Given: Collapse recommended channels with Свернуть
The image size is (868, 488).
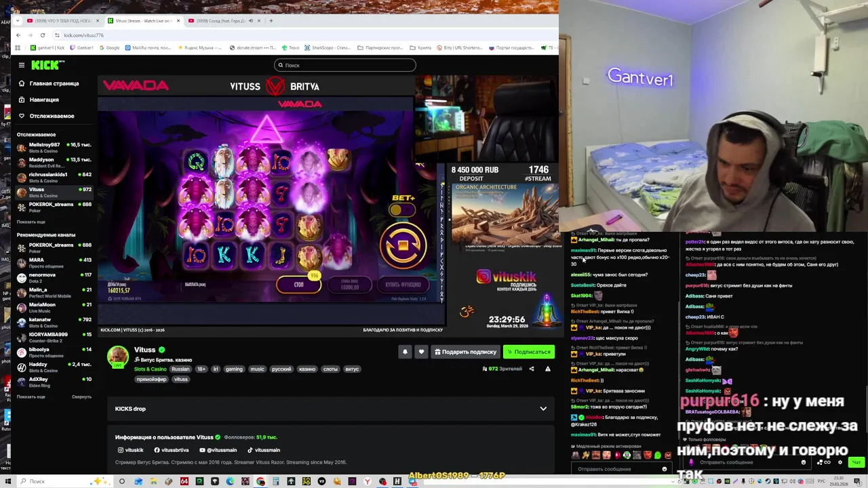Looking at the screenshot, I should (81, 396).
